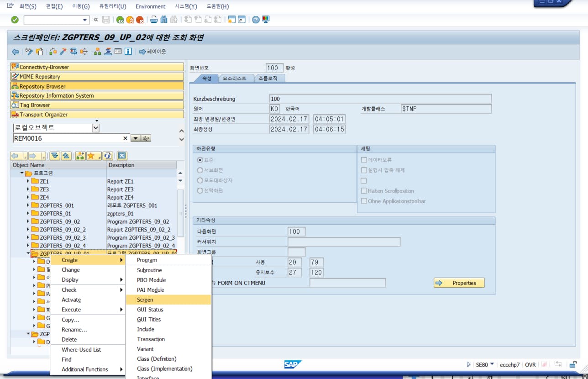Choose Screen in the Create submenu

(x=145, y=300)
